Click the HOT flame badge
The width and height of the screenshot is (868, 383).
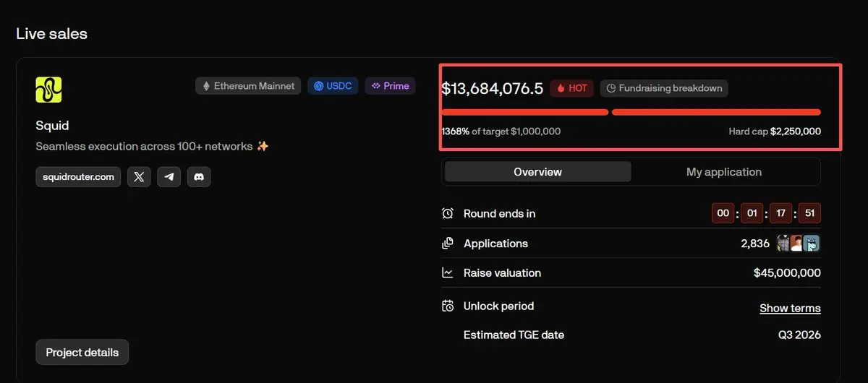[x=572, y=88]
